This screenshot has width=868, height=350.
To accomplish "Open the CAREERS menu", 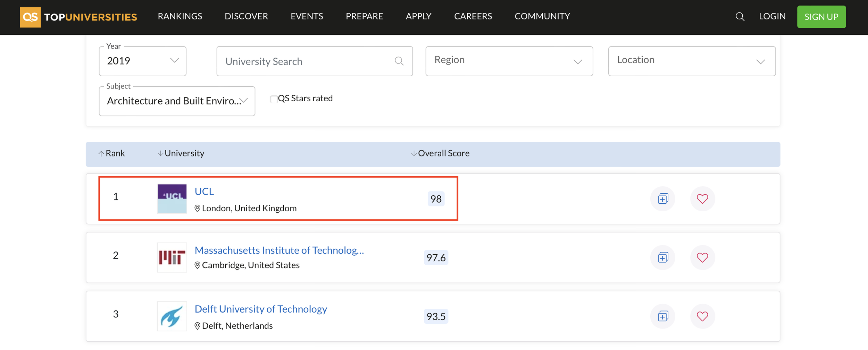I will point(473,16).
